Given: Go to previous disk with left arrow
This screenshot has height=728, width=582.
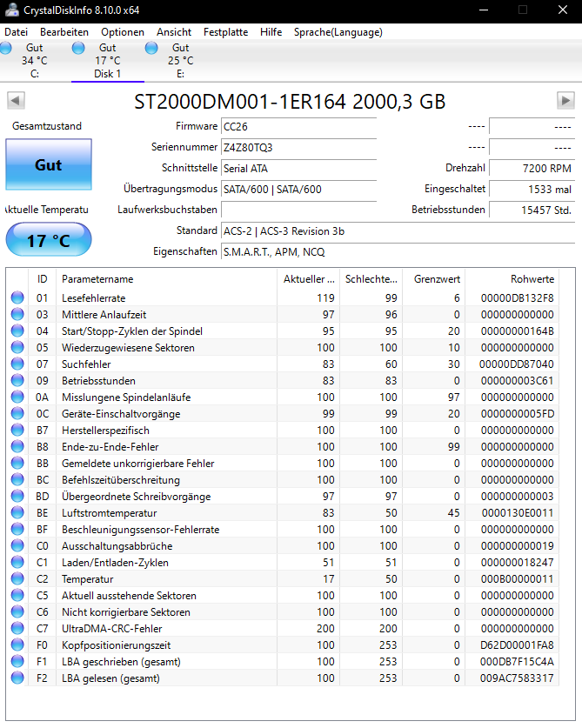Looking at the screenshot, I should 16,100.
